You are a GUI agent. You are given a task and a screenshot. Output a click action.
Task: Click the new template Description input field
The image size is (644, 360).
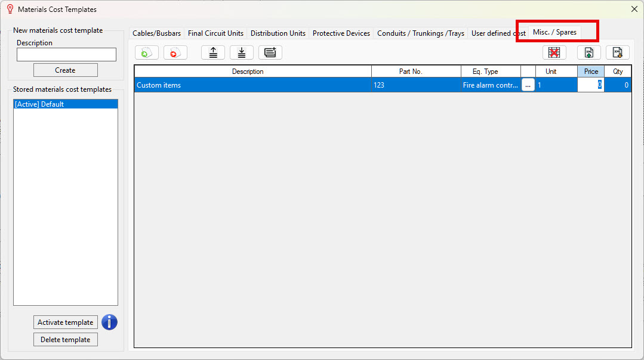pos(66,55)
